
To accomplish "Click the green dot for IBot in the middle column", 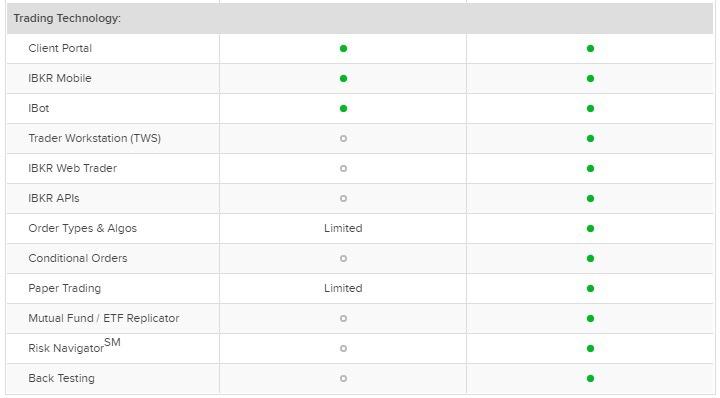I will (343, 108).
